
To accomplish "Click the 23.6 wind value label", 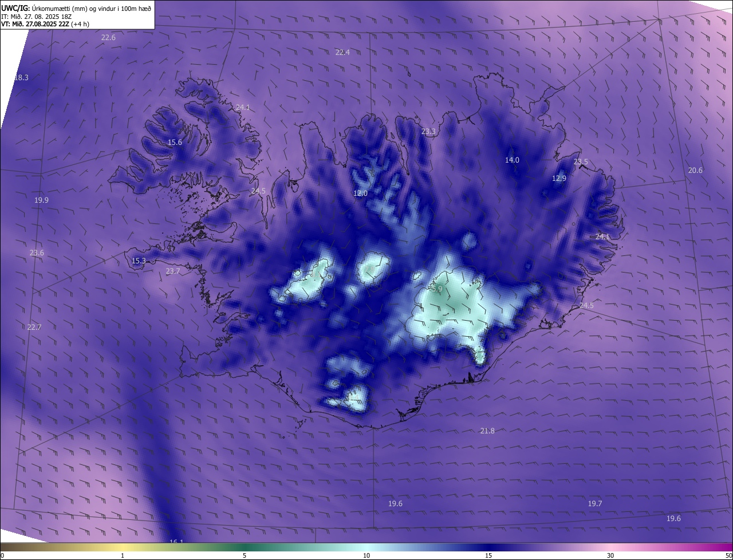I will [37, 253].
